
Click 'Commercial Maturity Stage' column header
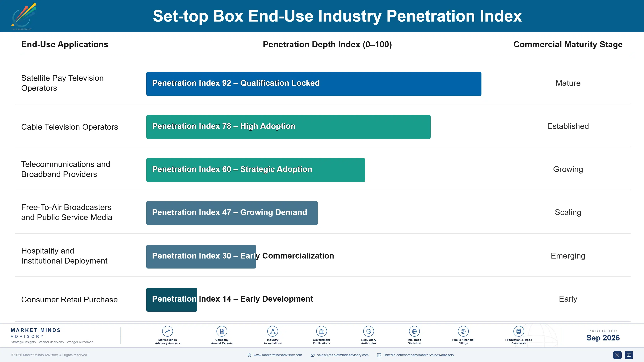click(568, 44)
